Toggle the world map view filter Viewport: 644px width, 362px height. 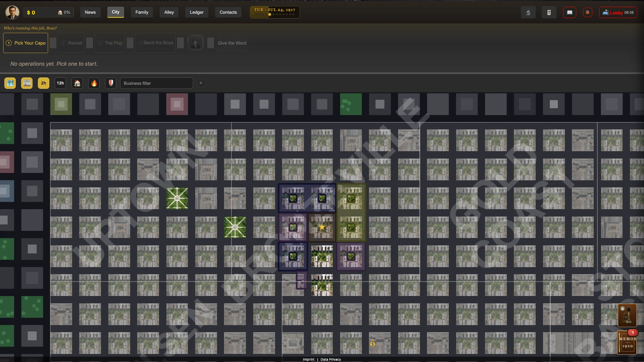10,83
